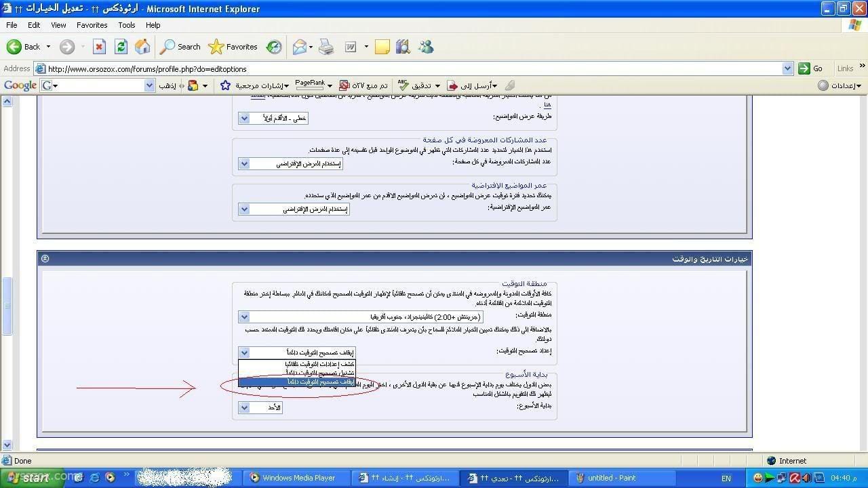Click the Stop loading icon

[x=99, y=47]
